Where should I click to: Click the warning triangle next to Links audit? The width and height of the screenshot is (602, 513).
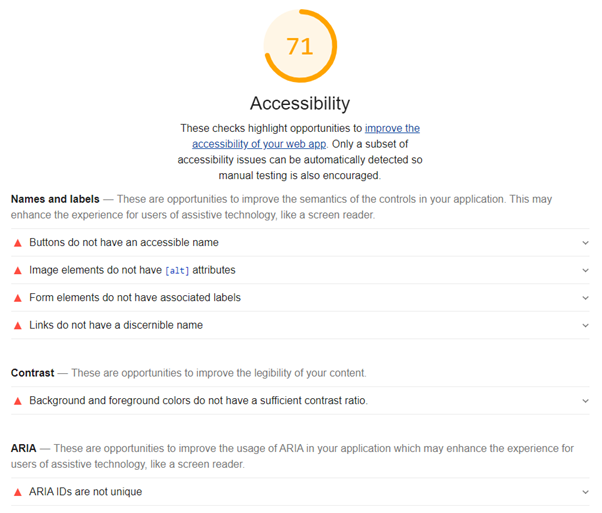point(17,325)
